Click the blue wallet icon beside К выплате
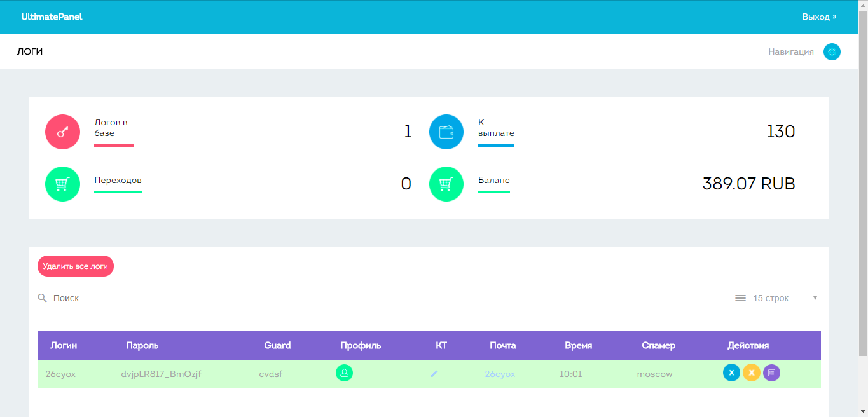 point(446,132)
